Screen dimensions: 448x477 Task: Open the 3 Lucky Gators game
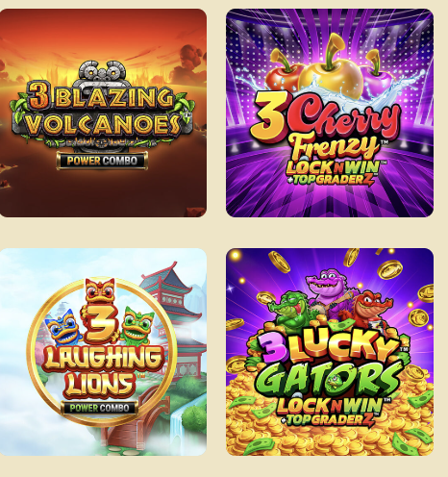pos(330,352)
